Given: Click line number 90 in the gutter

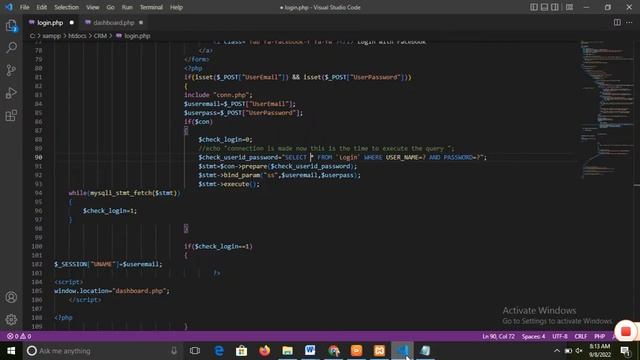Looking at the screenshot, I should pyautogui.click(x=38, y=157).
